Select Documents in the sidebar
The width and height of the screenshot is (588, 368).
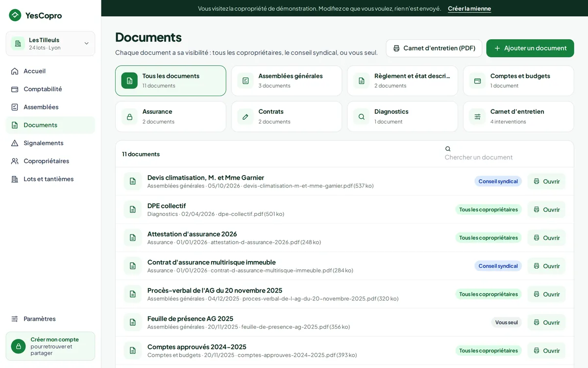coord(50,125)
